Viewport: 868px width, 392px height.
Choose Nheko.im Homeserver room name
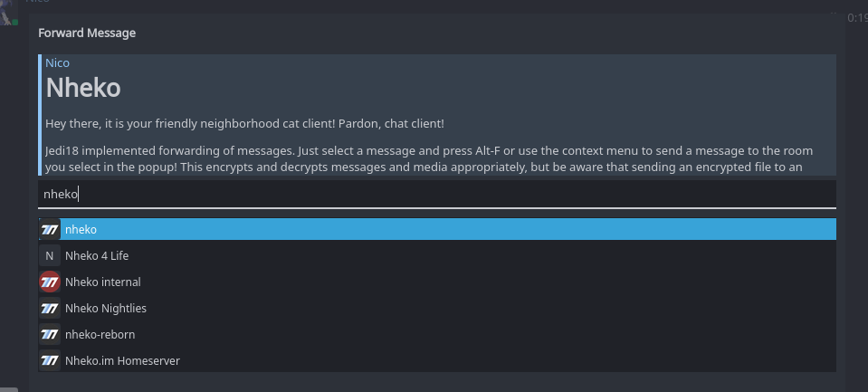(x=122, y=361)
